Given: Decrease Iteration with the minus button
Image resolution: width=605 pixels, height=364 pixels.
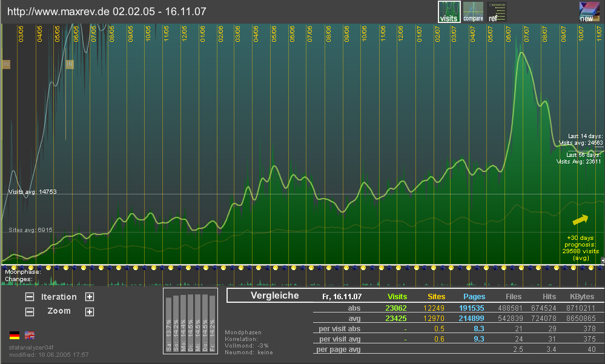Looking at the screenshot, I should (x=30, y=297).
